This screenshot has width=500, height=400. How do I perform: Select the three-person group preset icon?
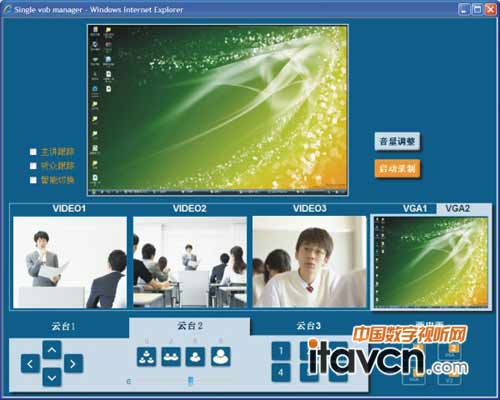146,357
